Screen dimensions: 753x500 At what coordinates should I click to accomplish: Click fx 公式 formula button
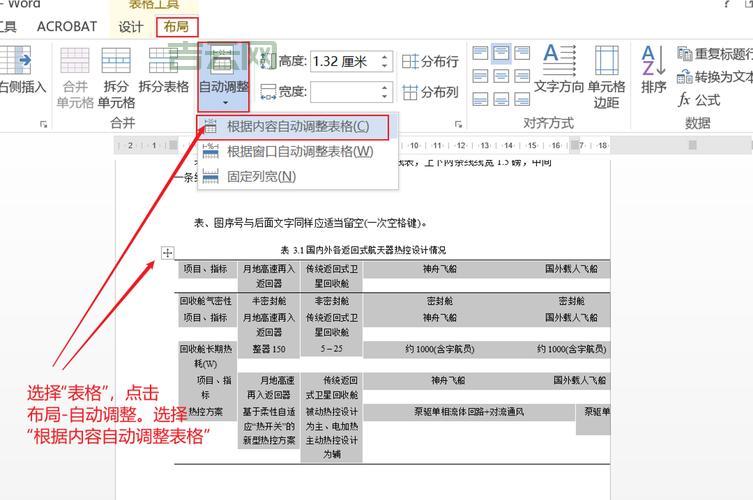click(699, 100)
